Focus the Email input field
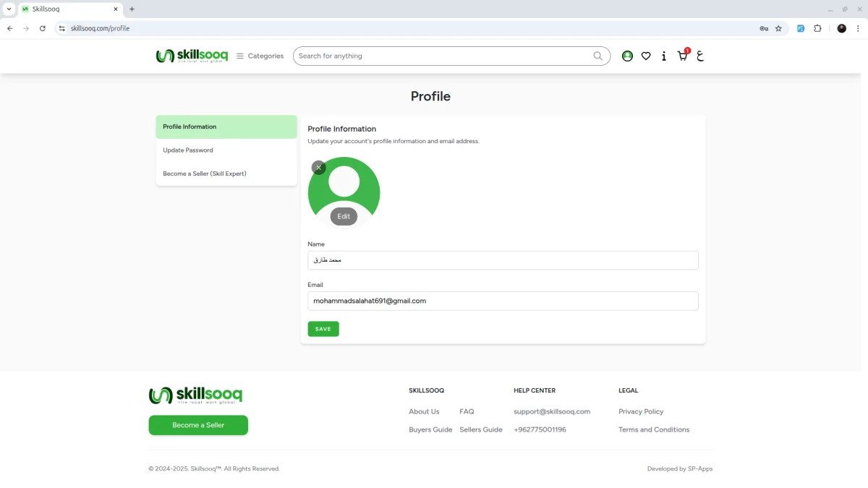This screenshot has width=868, height=488. (x=503, y=301)
